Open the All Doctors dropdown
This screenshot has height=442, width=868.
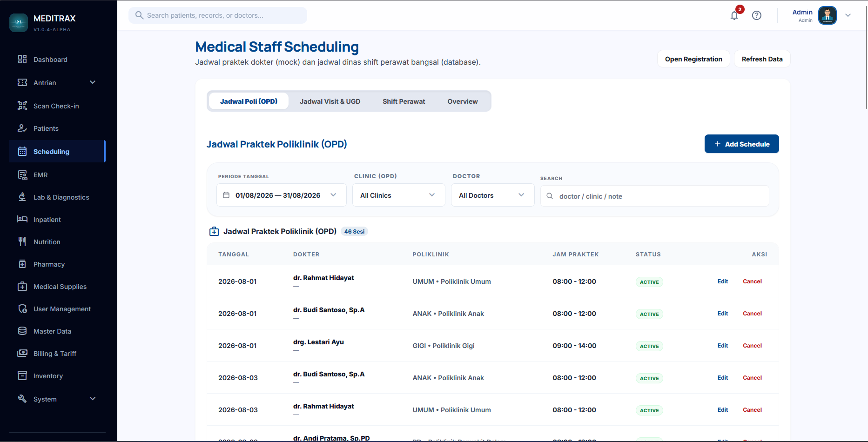click(x=492, y=195)
